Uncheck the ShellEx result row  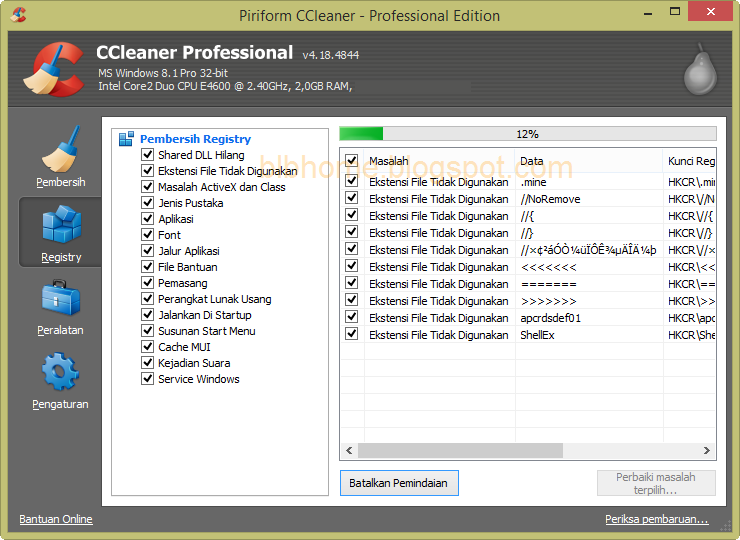pyautogui.click(x=352, y=334)
